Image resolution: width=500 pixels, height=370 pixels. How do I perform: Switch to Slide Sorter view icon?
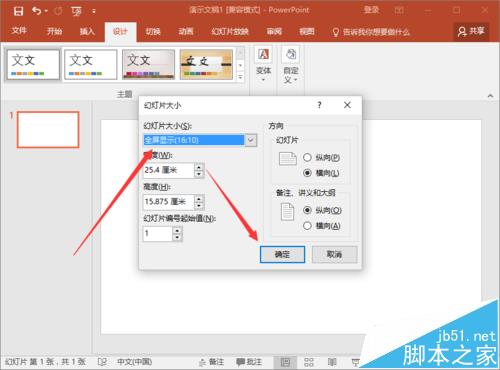(309, 362)
